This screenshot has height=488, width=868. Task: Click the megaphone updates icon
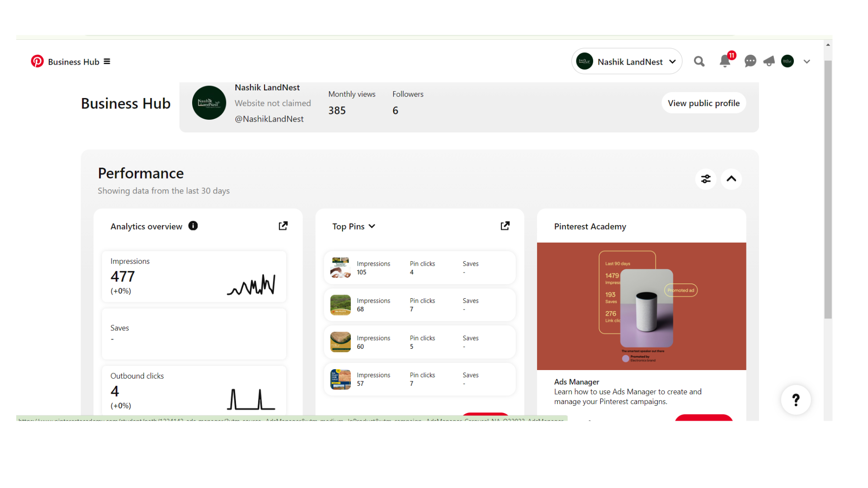(x=769, y=61)
